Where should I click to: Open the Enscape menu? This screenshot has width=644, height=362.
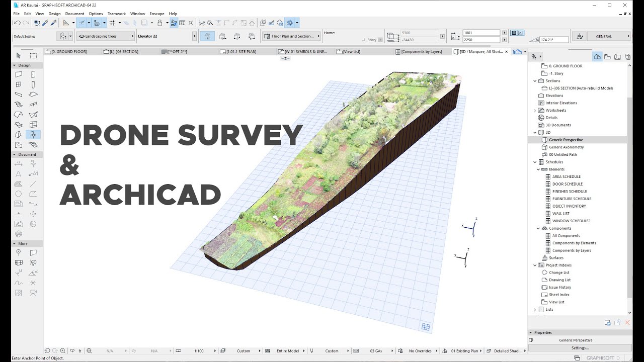(x=157, y=14)
